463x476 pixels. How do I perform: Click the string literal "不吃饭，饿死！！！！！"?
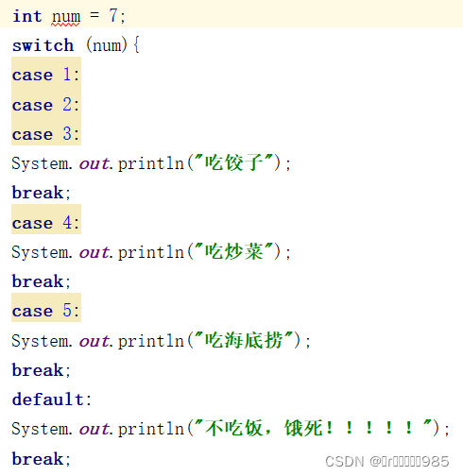pyautogui.click(x=313, y=428)
